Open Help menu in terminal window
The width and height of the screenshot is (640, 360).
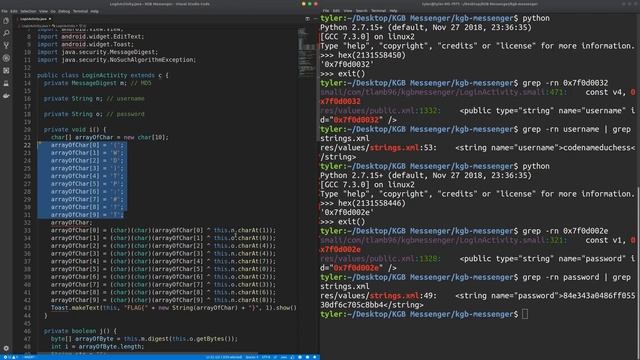[393, 11]
